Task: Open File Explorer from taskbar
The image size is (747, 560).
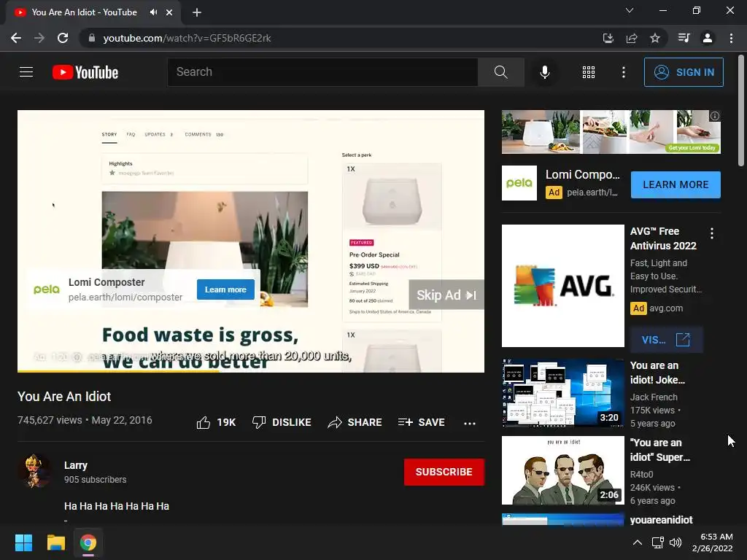Action: [x=55, y=542]
